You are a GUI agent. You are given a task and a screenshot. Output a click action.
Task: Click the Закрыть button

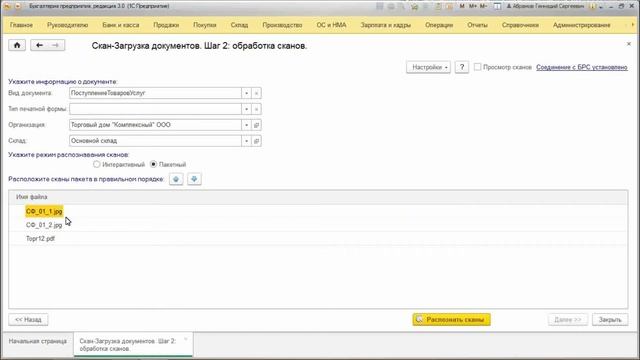[610, 320]
